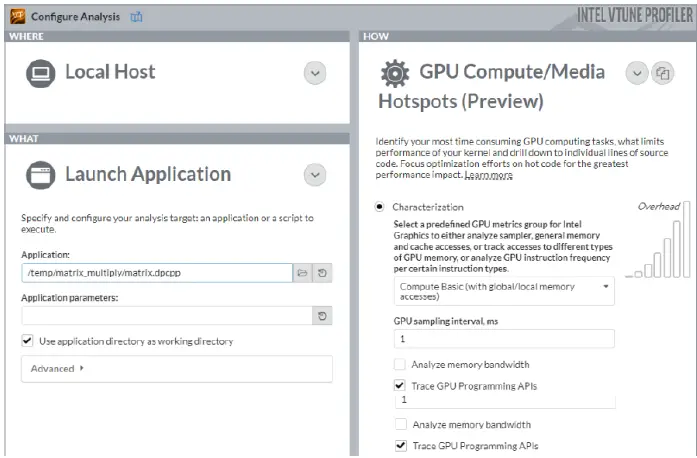Select the Characterization radio button
697x458 pixels.
point(379,207)
